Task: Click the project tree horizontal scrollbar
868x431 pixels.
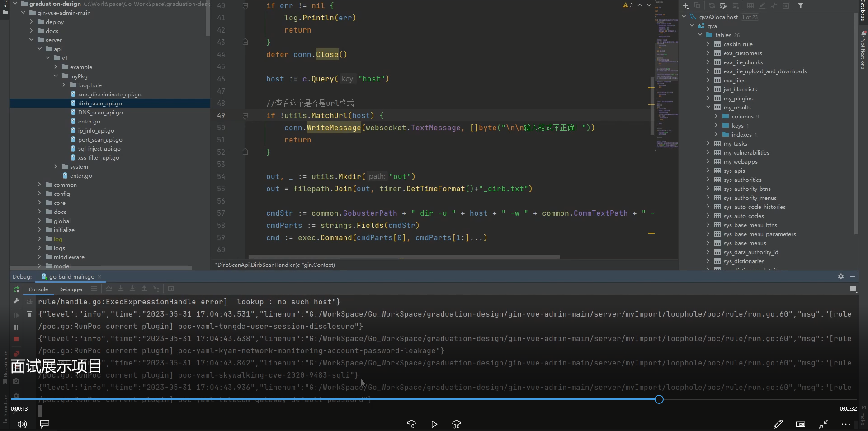Action: 101,268
